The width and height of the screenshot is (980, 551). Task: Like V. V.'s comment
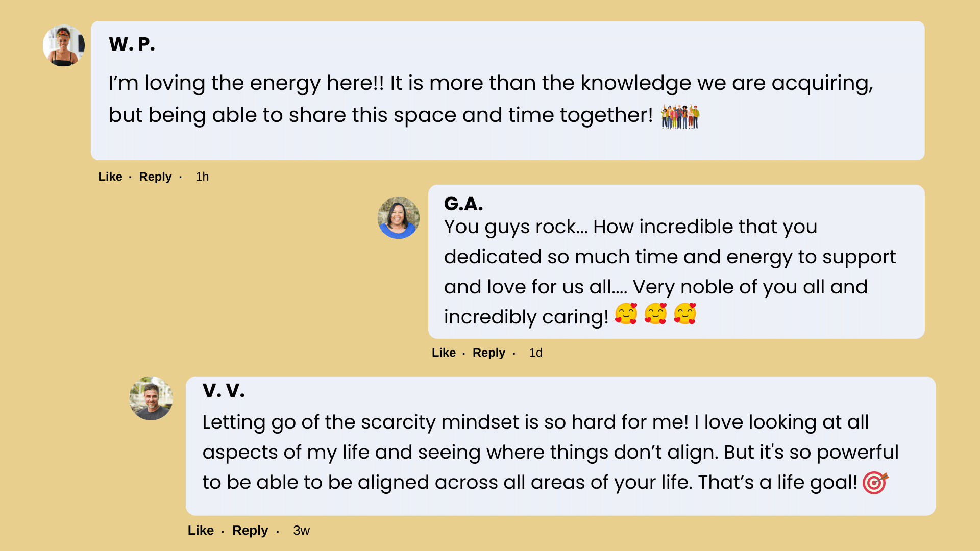201,530
